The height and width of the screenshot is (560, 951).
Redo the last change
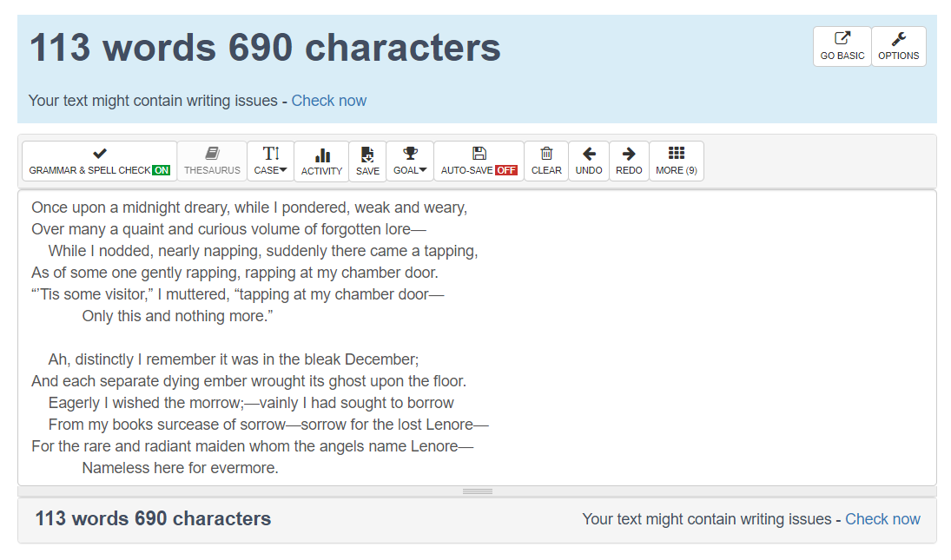click(x=629, y=161)
